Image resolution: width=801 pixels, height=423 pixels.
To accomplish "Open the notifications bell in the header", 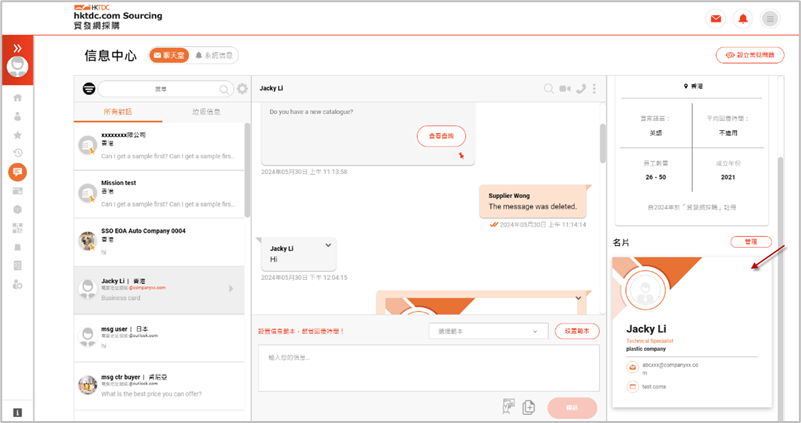I will click(x=743, y=19).
